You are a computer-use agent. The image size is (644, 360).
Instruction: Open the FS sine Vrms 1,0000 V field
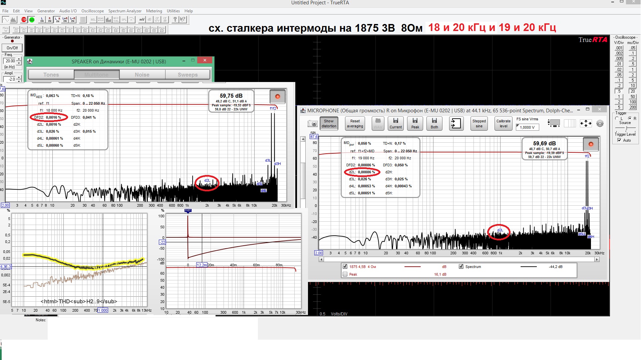(x=527, y=127)
